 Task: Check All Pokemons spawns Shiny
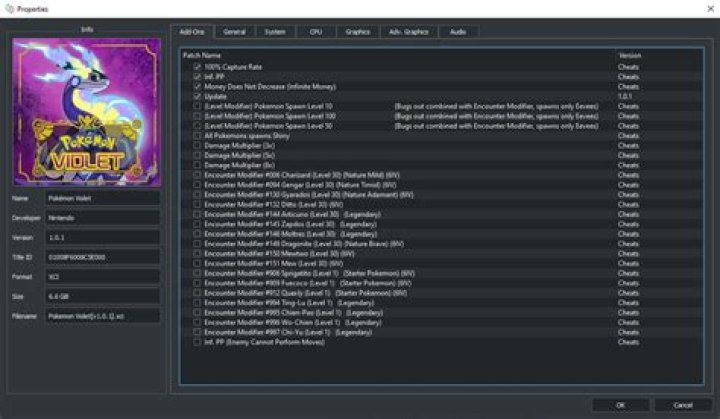[x=197, y=136]
